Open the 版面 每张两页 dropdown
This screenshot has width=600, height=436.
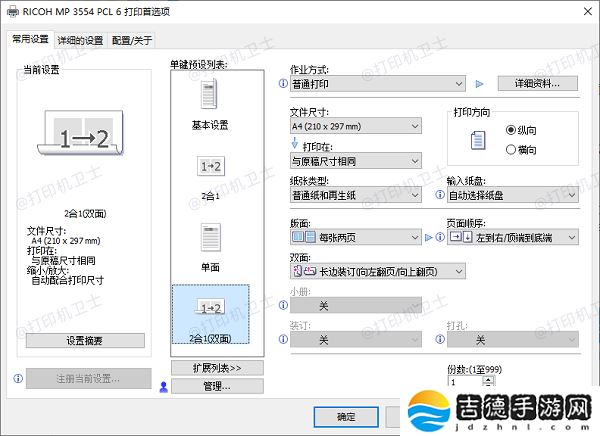[x=356, y=238]
